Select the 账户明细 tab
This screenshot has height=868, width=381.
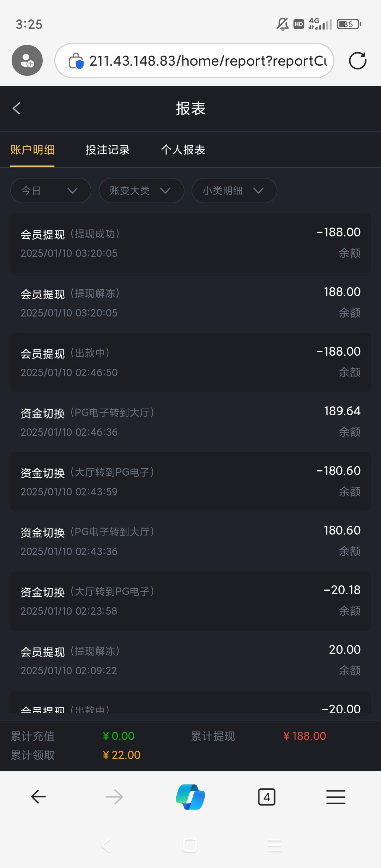point(32,150)
